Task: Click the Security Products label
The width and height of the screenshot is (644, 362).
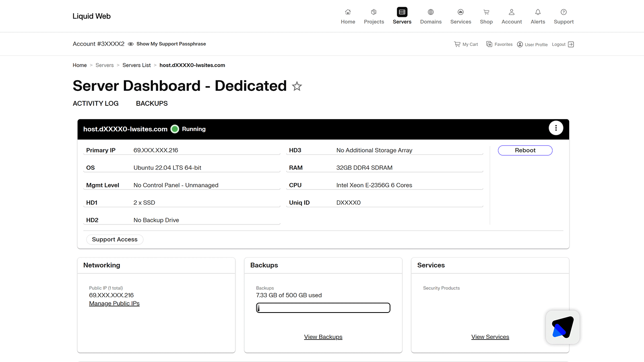Action: (441, 288)
